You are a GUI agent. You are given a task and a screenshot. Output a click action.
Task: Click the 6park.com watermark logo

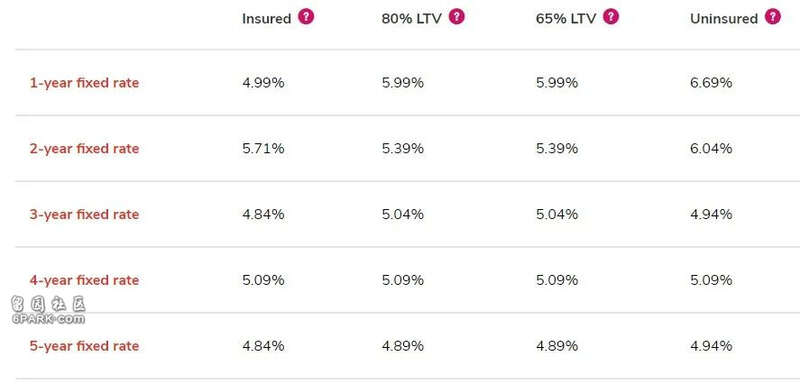tap(48, 311)
